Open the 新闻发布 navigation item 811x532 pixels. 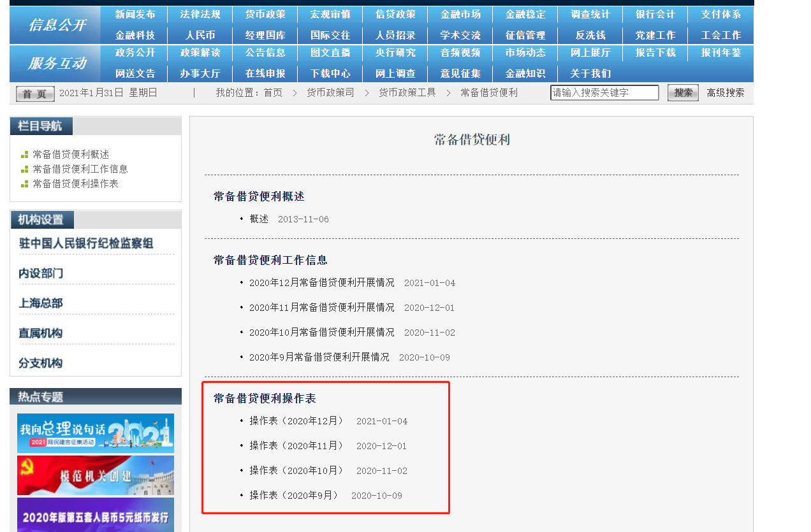pos(133,13)
